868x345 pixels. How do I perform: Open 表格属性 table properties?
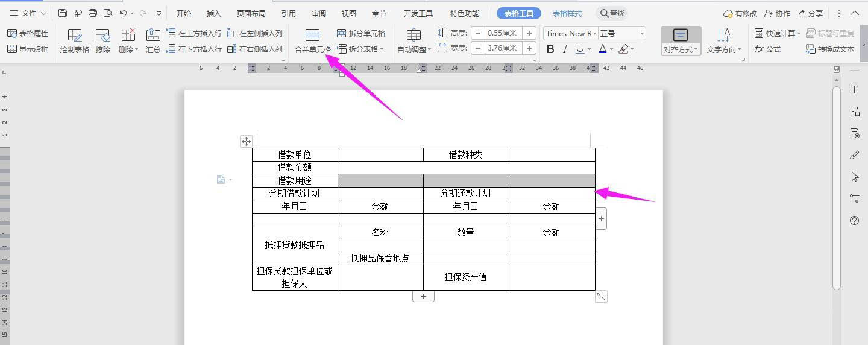(28, 34)
